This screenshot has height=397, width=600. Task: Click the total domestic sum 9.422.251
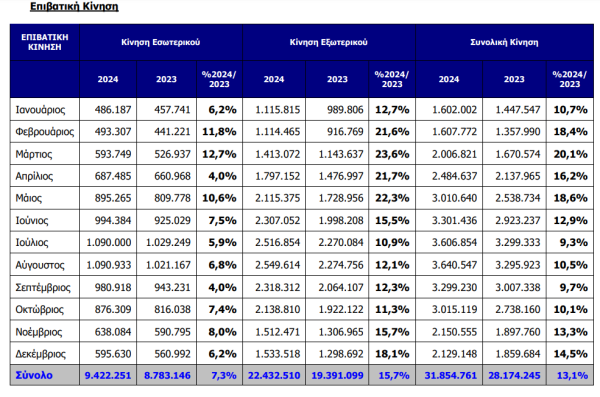pyautogui.click(x=108, y=376)
